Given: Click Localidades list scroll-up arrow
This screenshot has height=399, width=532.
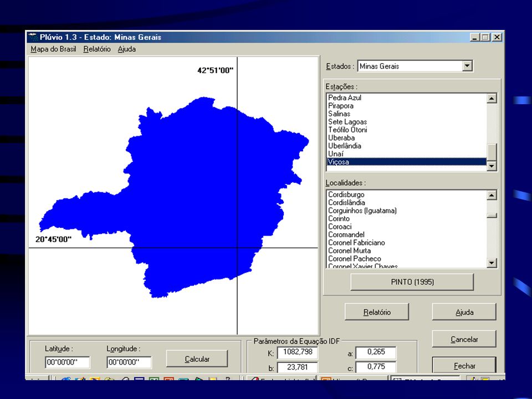Looking at the screenshot, I should coord(492,195).
